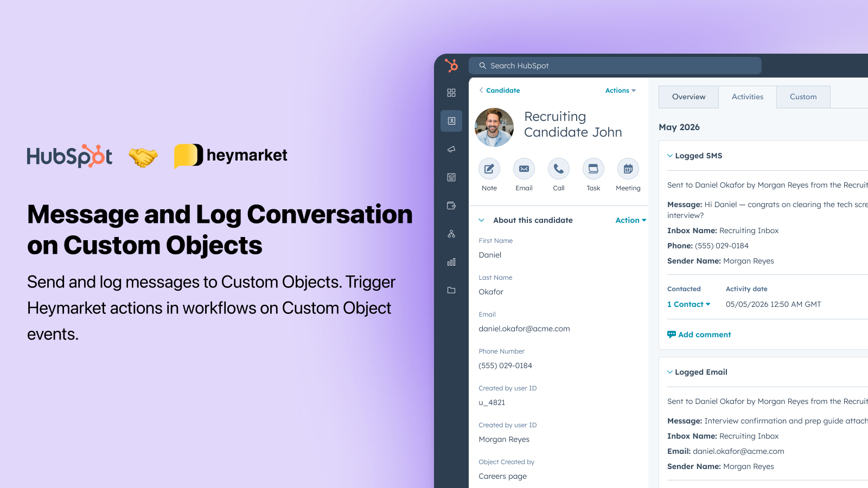The height and width of the screenshot is (488, 868).
Task: Open the library folder icon in sidebar
Action: (x=451, y=290)
